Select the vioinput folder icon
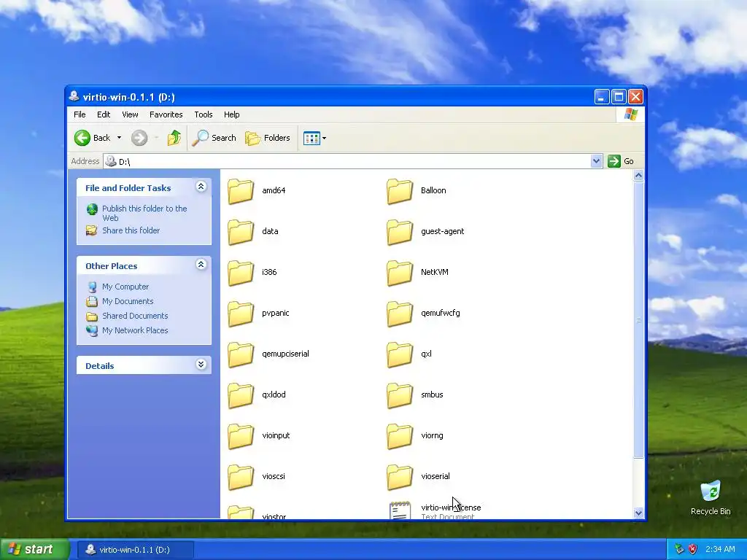747x560 pixels. (x=241, y=436)
